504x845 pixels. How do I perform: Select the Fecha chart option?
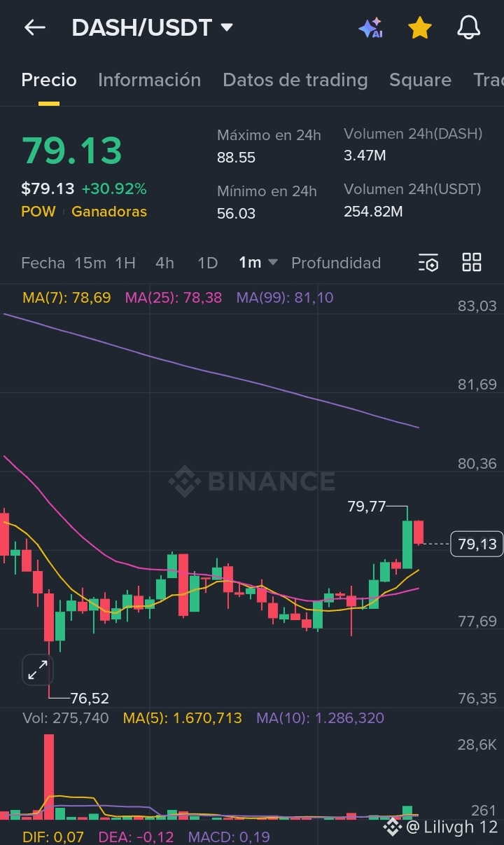(x=43, y=263)
